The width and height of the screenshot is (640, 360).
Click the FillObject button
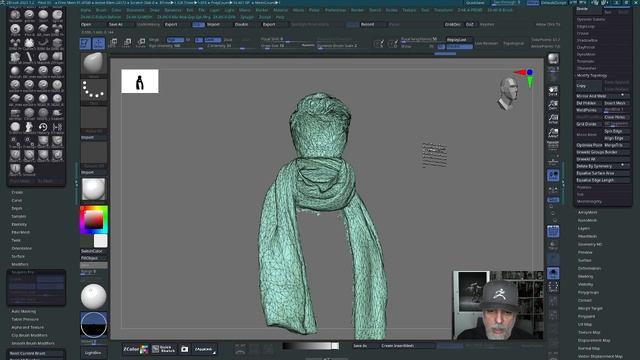93,258
